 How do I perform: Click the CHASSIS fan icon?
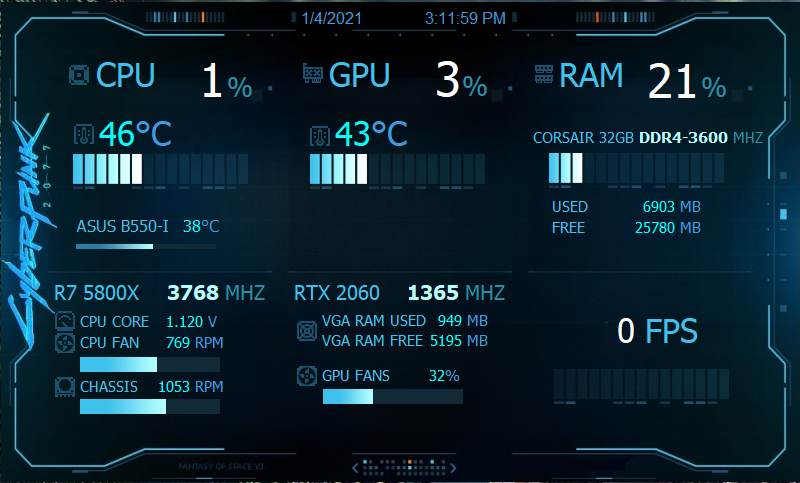click(65, 386)
